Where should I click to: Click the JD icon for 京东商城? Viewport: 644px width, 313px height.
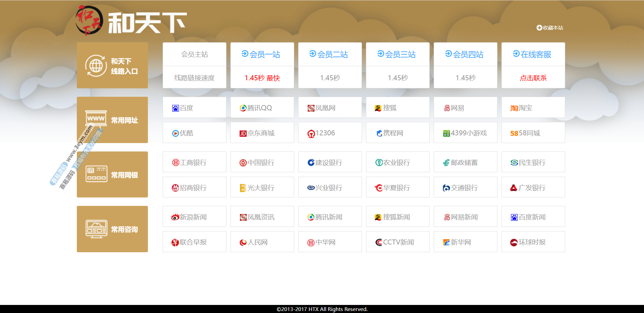coord(243,134)
